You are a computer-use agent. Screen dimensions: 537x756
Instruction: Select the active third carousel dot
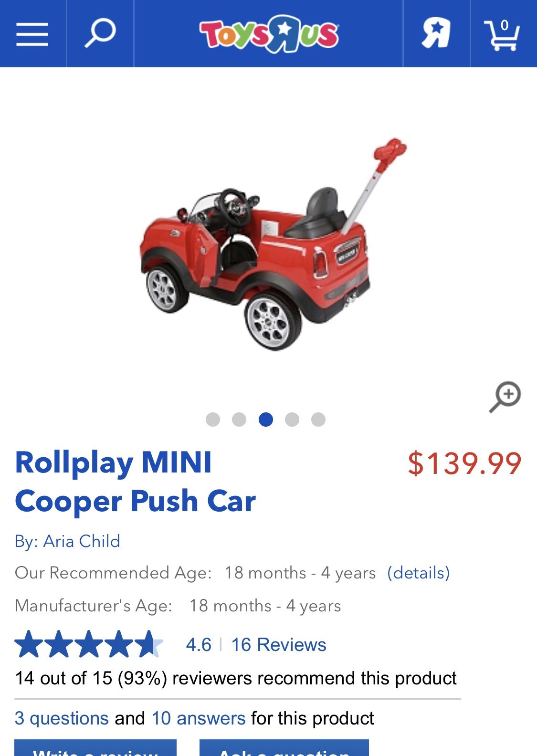click(266, 420)
